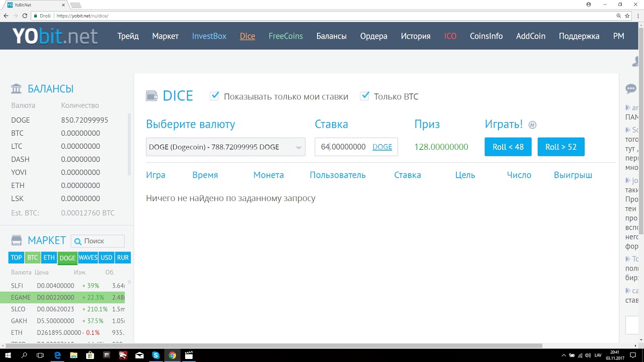Click the Dice wallet icon
The height and width of the screenshot is (362, 644).
coord(151,96)
